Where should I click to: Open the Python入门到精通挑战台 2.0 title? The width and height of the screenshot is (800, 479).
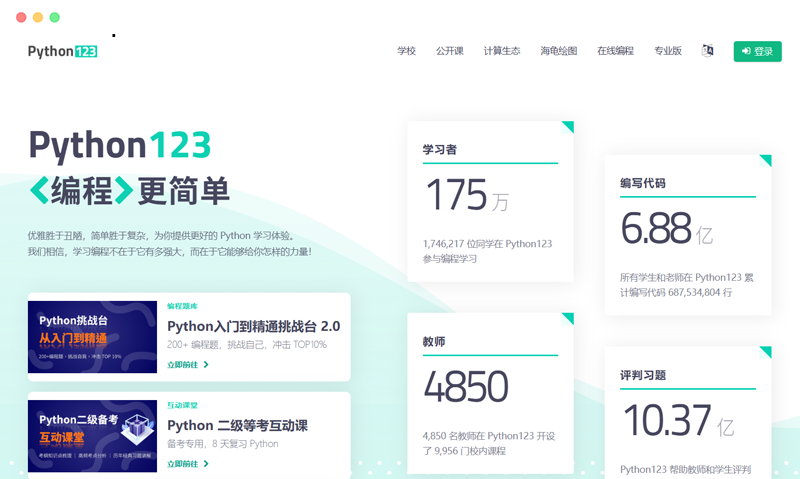254,326
